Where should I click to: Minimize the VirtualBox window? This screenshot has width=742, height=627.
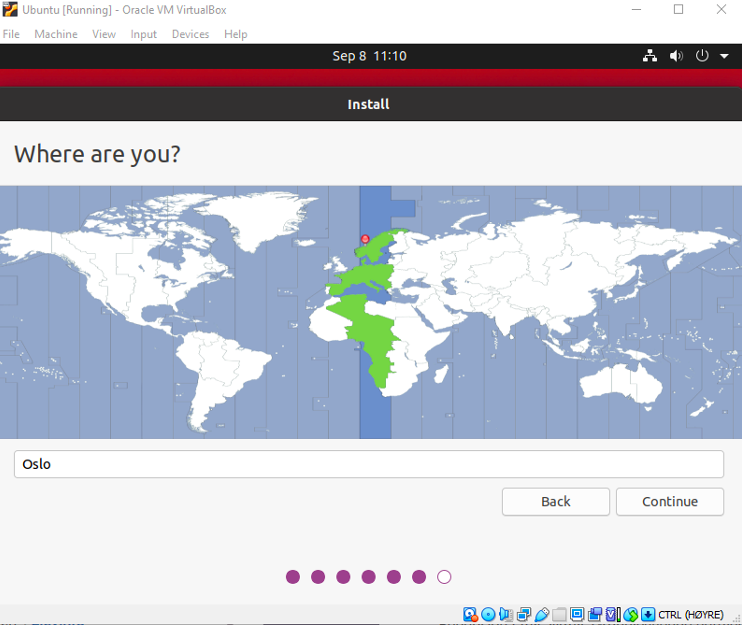636,9
